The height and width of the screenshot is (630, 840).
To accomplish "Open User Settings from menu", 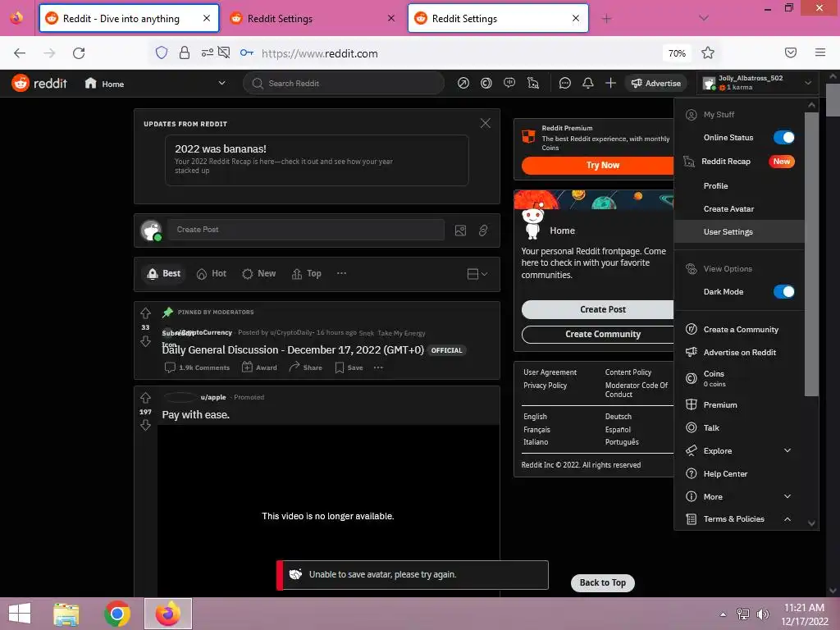I will [x=739, y=232].
